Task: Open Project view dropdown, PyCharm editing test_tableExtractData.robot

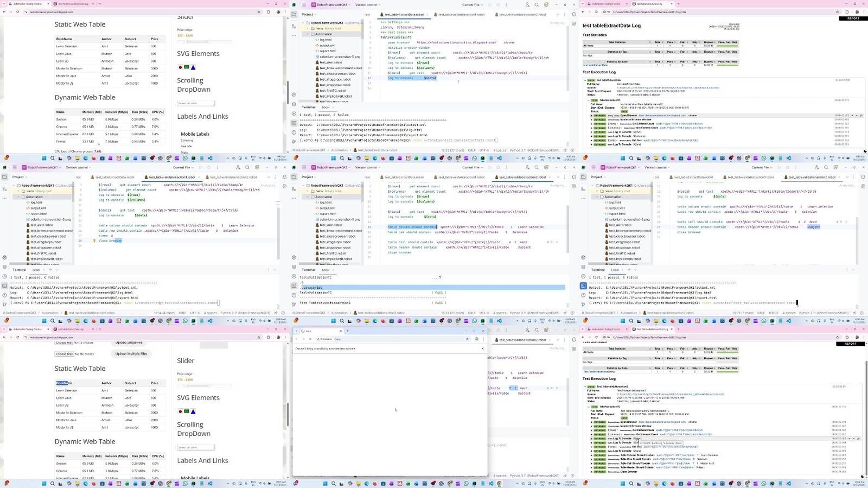Action: pyautogui.click(x=309, y=15)
